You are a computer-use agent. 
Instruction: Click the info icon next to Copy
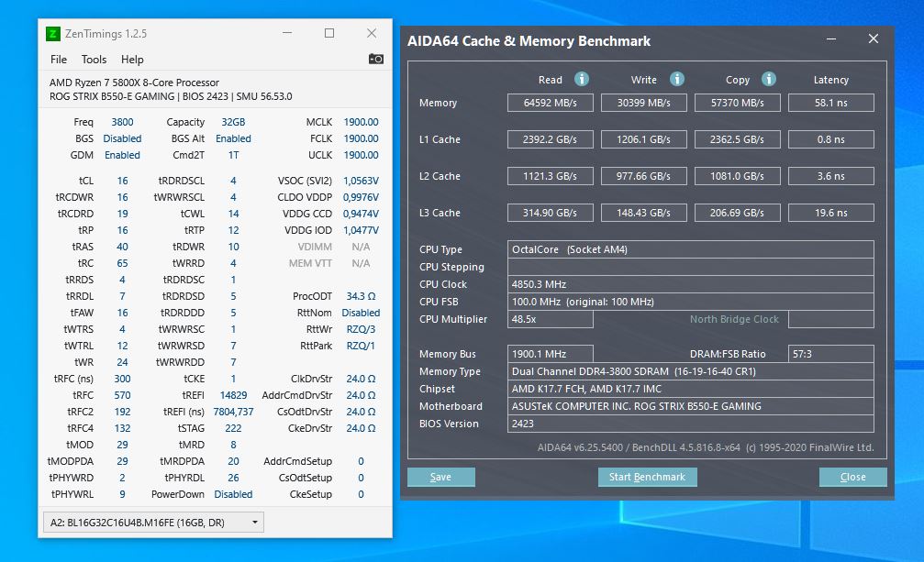768,80
